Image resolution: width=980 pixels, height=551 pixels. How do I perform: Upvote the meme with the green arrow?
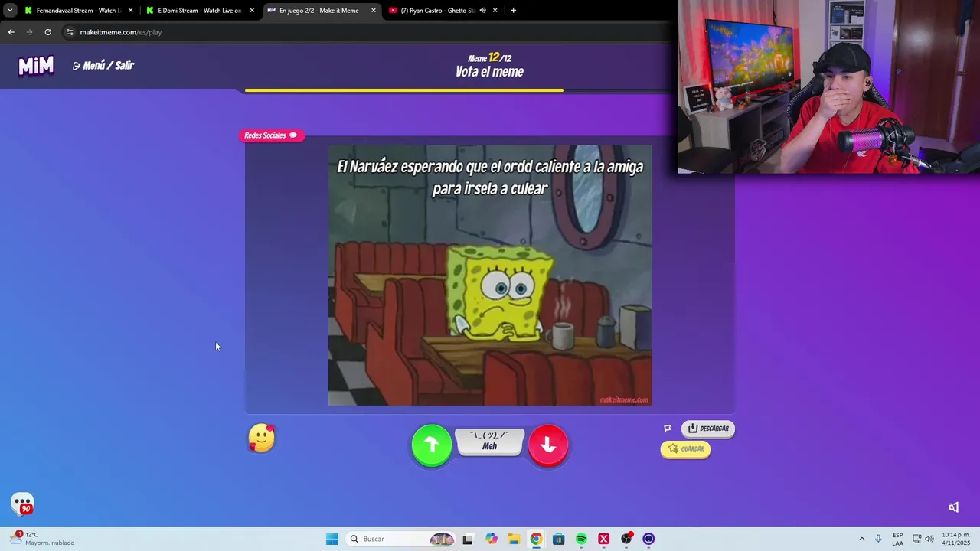tap(432, 445)
